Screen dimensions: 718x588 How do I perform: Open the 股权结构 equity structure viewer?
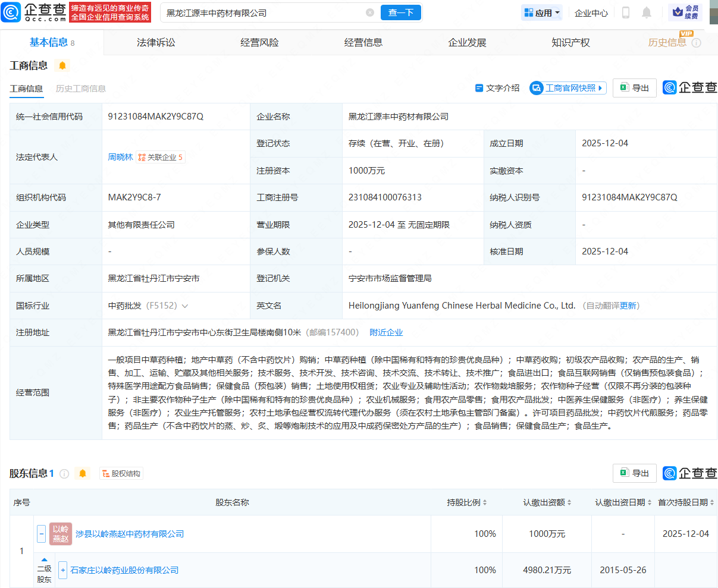tap(121, 473)
